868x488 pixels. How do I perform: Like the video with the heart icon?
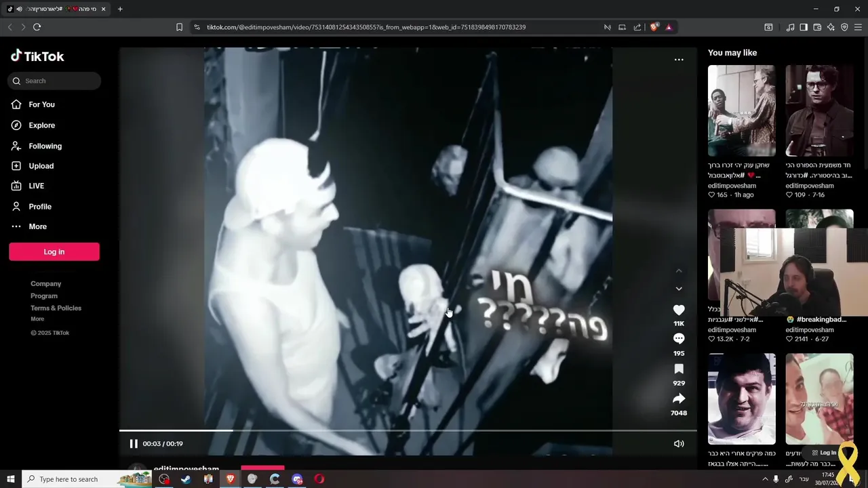click(x=679, y=310)
